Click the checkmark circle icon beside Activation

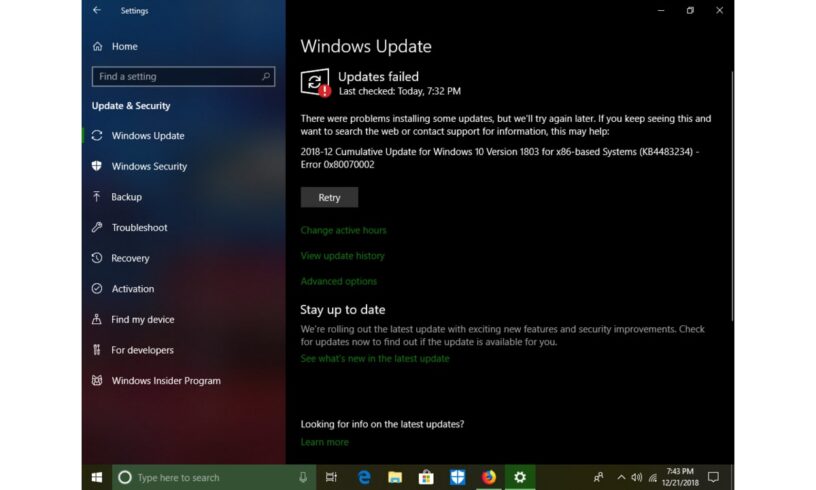[x=97, y=289]
